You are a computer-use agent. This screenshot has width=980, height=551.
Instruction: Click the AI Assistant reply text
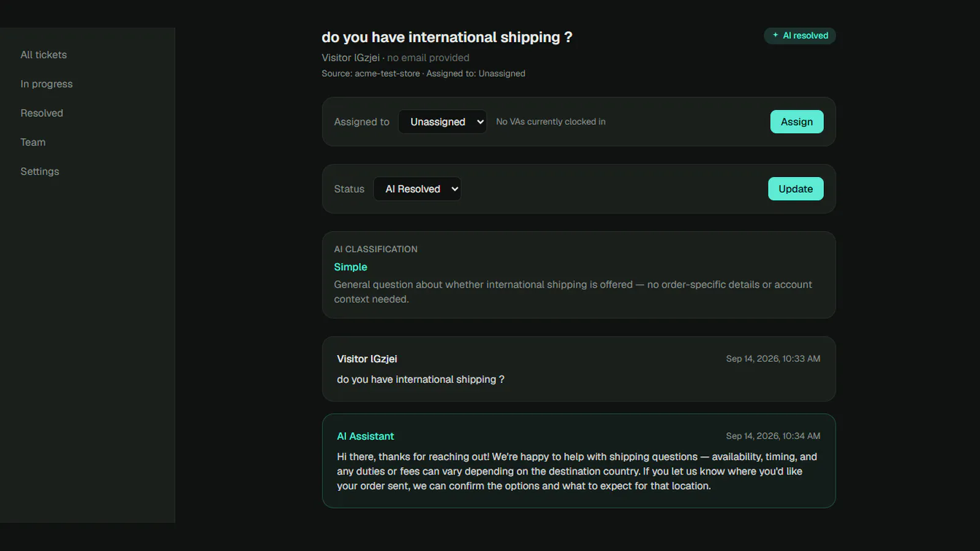pos(577,471)
